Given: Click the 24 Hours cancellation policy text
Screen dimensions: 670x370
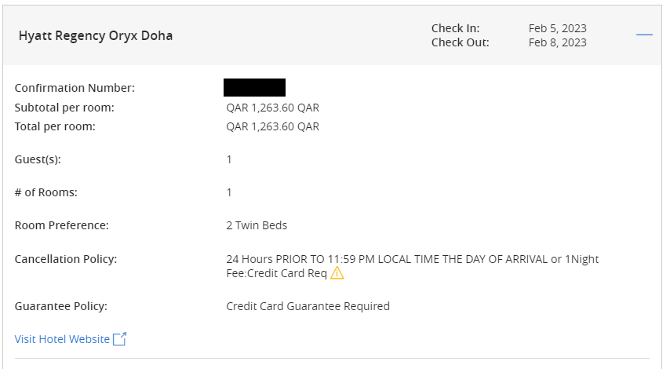Looking at the screenshot, I should point(412,266).
